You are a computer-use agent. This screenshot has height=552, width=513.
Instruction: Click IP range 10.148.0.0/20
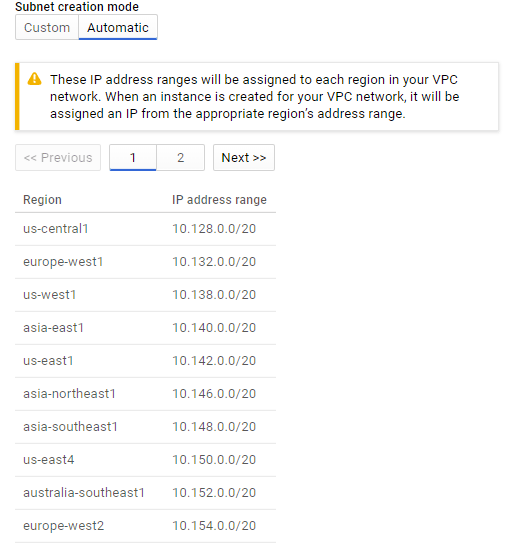point(214,427)
